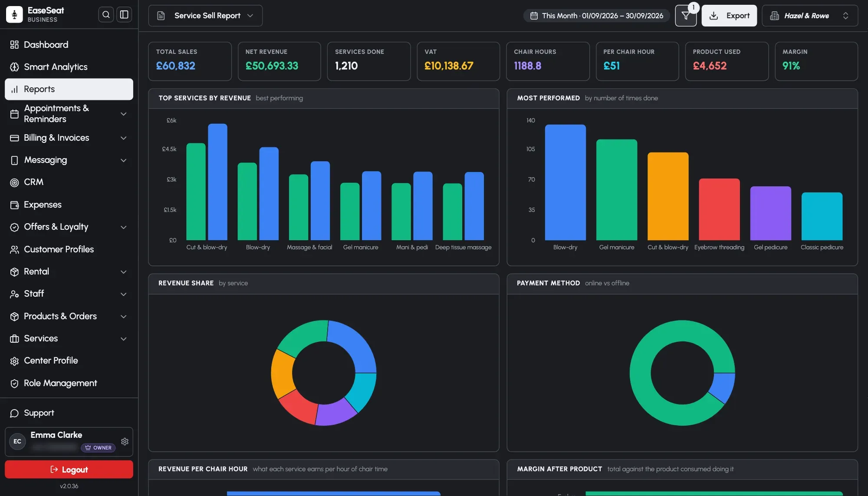868x496 pixels.
Task: Click the blue Blow-dry bar in Most Performed
Action: tap(565, 182)
